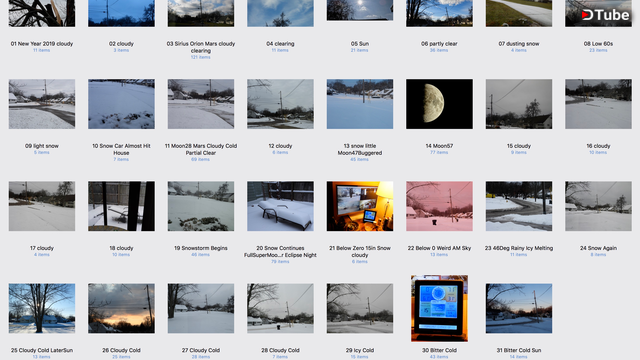Open the pink-sky '22 Below 0 Weird AM Sky' thumbnail
Screen dimensions: 640x360
point(439,206)
